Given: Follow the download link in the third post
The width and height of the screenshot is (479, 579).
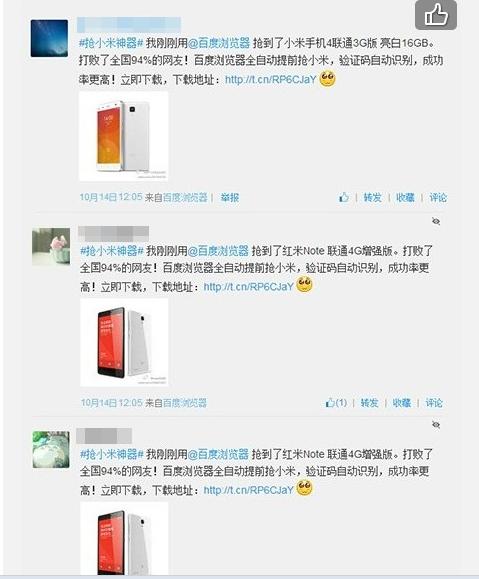Looking at the screenshot, I should coord(249,490).
